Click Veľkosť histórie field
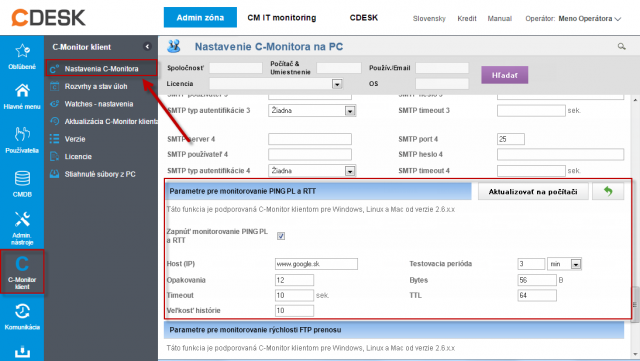Image resolution: width=640 pixels, height=361 pixels. (294, 310)
